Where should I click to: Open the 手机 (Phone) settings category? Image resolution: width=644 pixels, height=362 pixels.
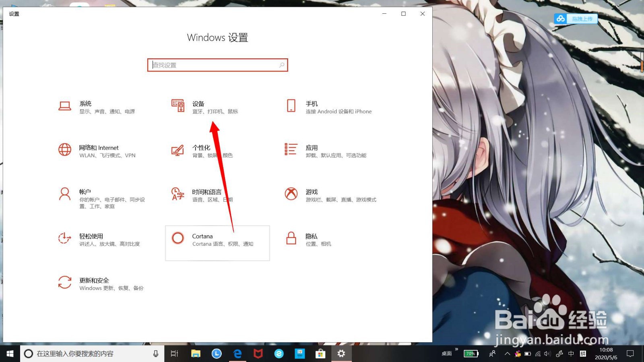point(330,107)
